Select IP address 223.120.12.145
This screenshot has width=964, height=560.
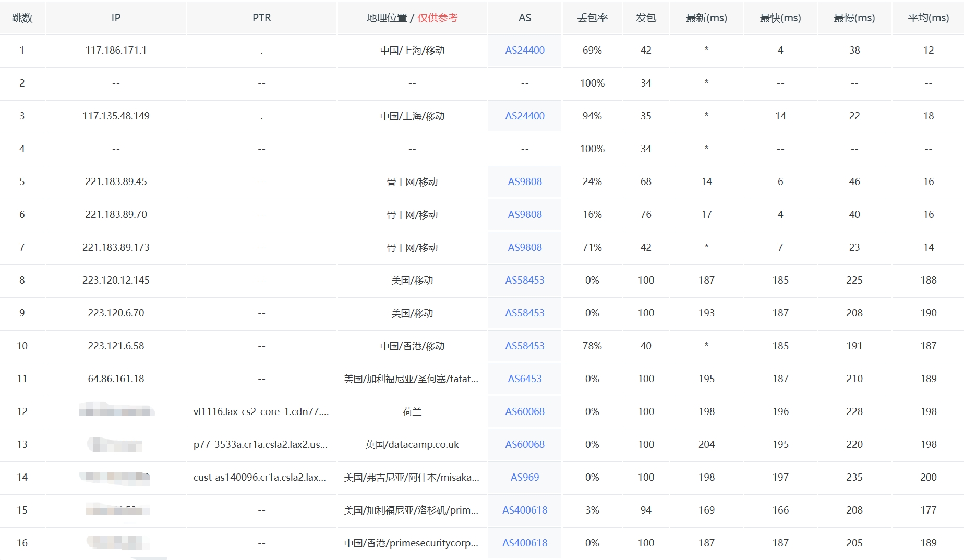pyautogui.click(x=116, y=280)
